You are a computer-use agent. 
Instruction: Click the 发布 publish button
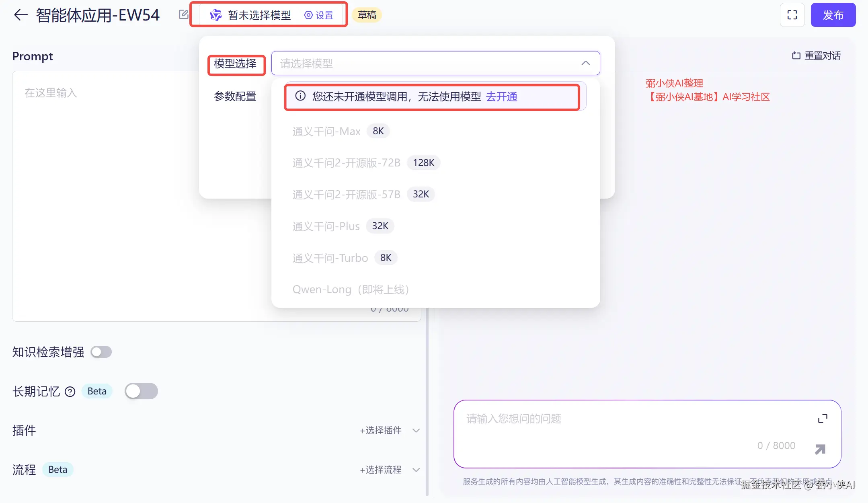833,15
